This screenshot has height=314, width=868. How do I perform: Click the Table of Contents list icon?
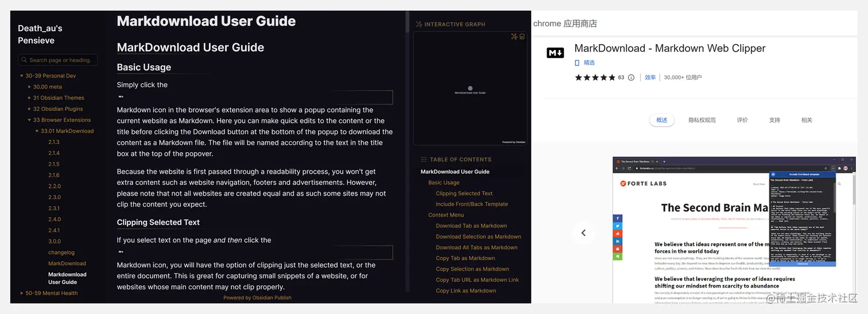coord(424,160)
